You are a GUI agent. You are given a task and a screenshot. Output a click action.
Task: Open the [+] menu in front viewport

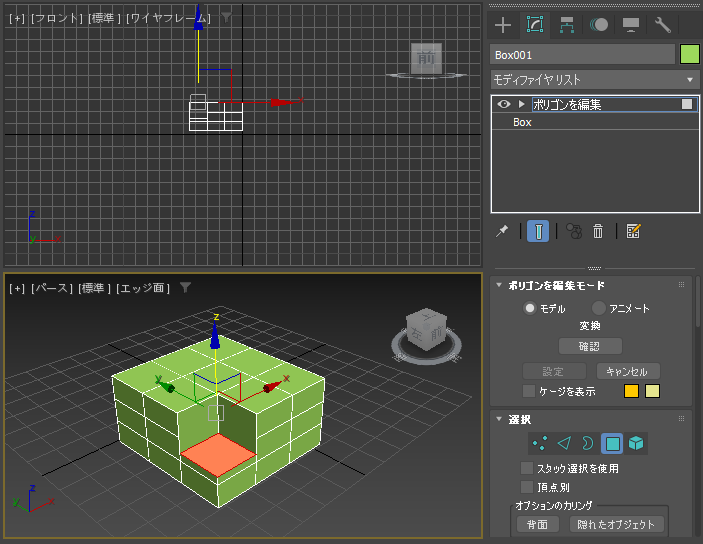(x=17, y=18)
